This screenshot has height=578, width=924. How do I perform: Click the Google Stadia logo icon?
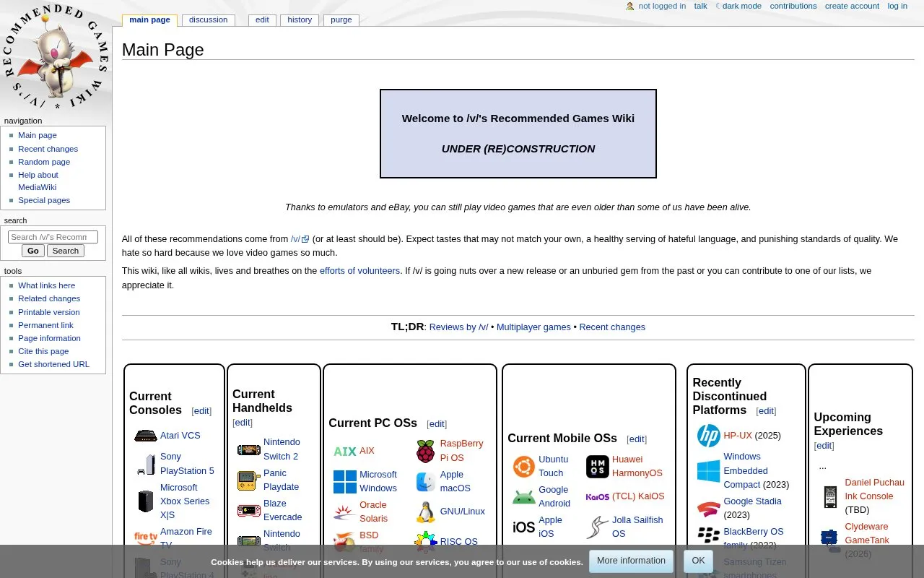[x=709, y=509]
